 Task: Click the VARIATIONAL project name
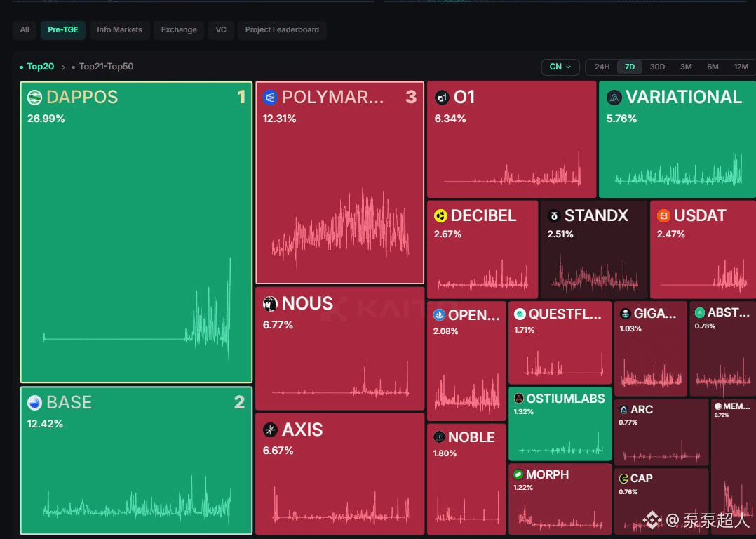click(684, 98)
